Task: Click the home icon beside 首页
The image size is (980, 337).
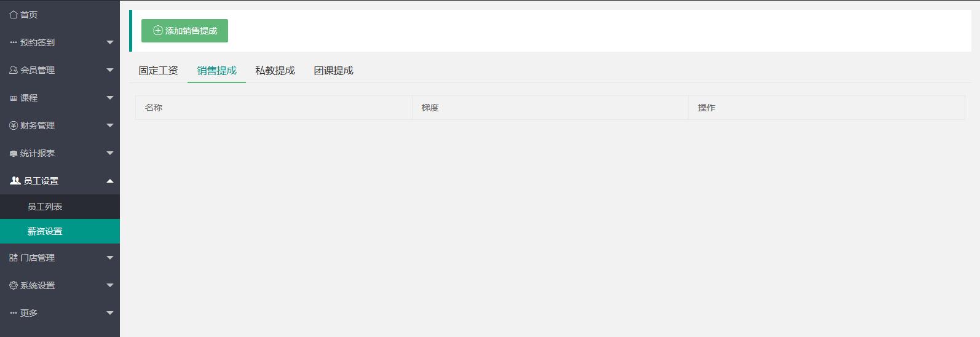Action: point(14,15)
